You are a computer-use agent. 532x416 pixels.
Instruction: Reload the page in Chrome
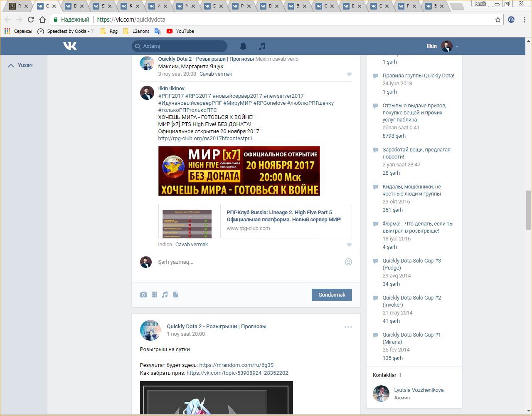click(x=31, y=20)
